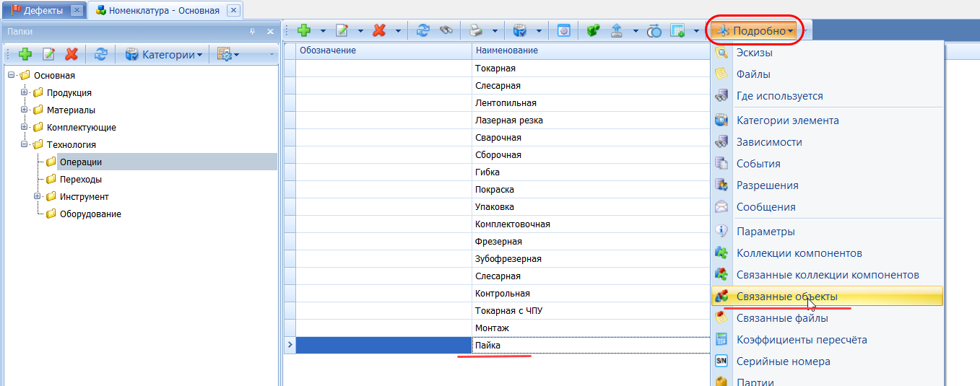Click the edit pencil icon in main toolbar

[x=342, y=31]
